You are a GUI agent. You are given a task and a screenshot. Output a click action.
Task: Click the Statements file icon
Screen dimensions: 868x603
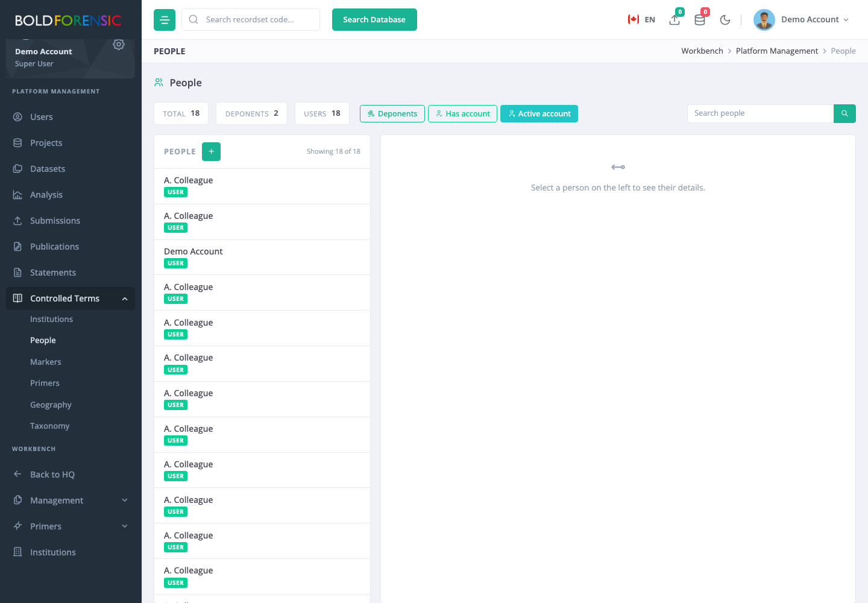[18, 273]
